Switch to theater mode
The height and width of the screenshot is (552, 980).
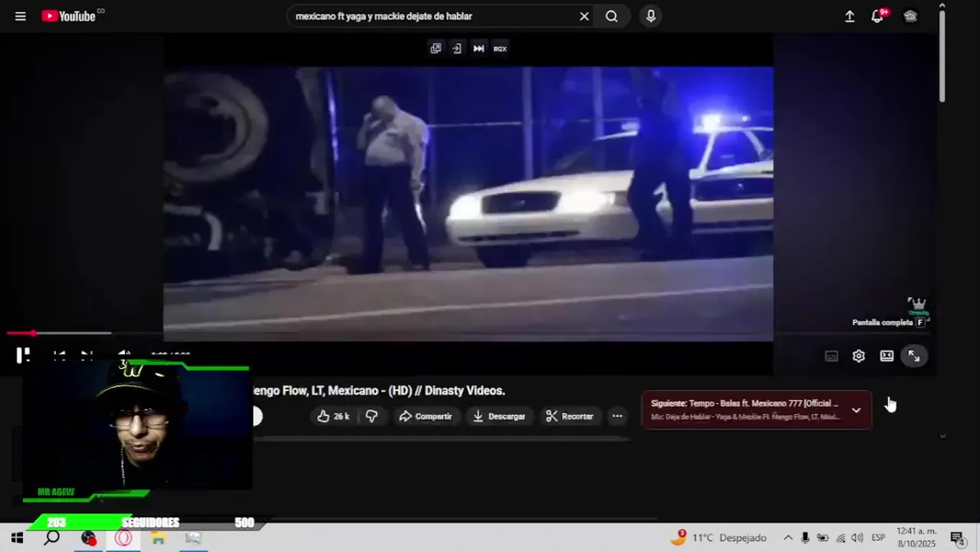click(886, 356)
